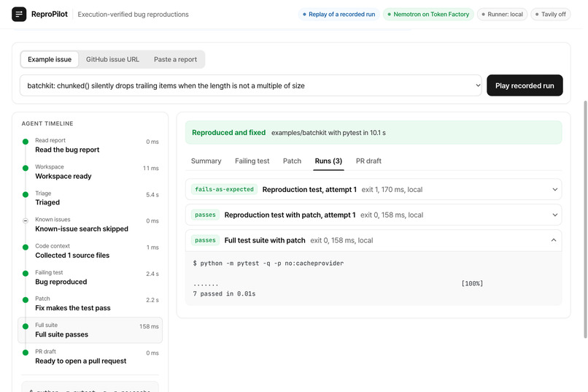This screenshot has width=588, height=392.
Task: Click the 'Execution-verified bug reproductions' tagline
Action: [133, 15]
